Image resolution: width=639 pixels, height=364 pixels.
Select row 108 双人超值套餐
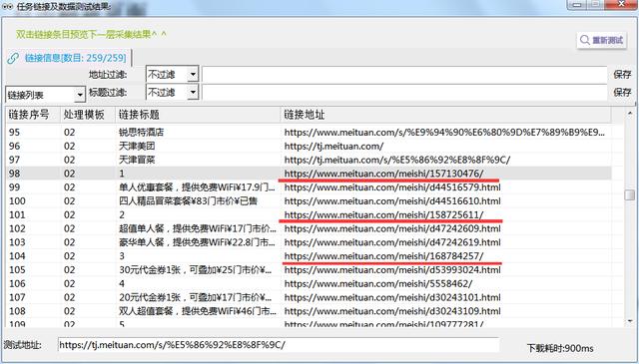tap(309, 311)
